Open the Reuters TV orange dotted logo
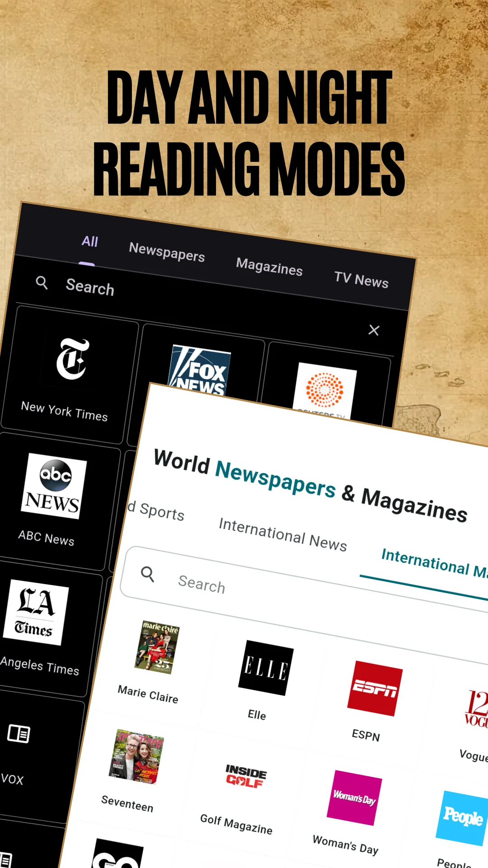This screenshot has width=488, height=868. 324,391
